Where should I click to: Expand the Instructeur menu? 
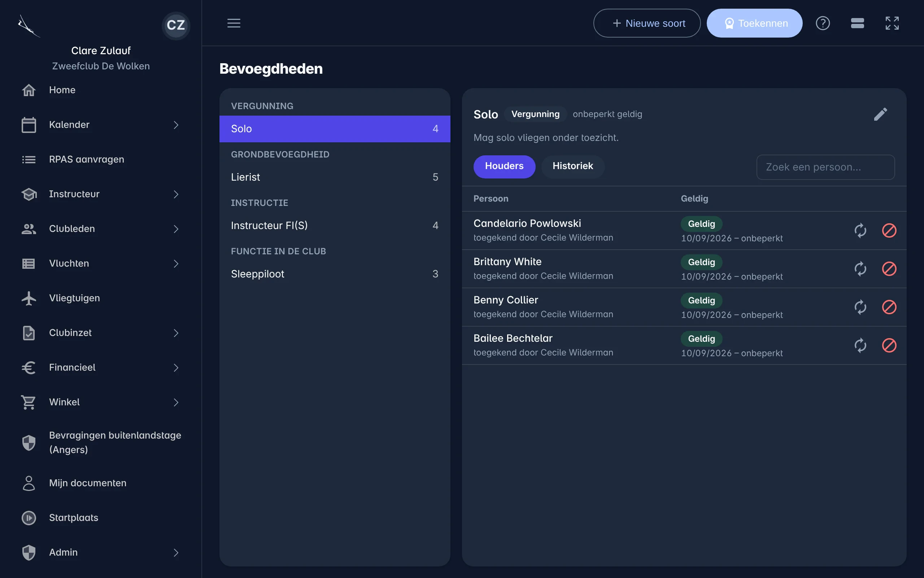pyautogui.click(x=101, y=194)
